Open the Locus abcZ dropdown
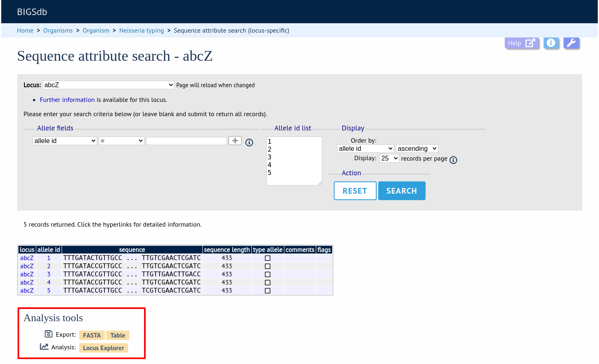 (109, 85)
